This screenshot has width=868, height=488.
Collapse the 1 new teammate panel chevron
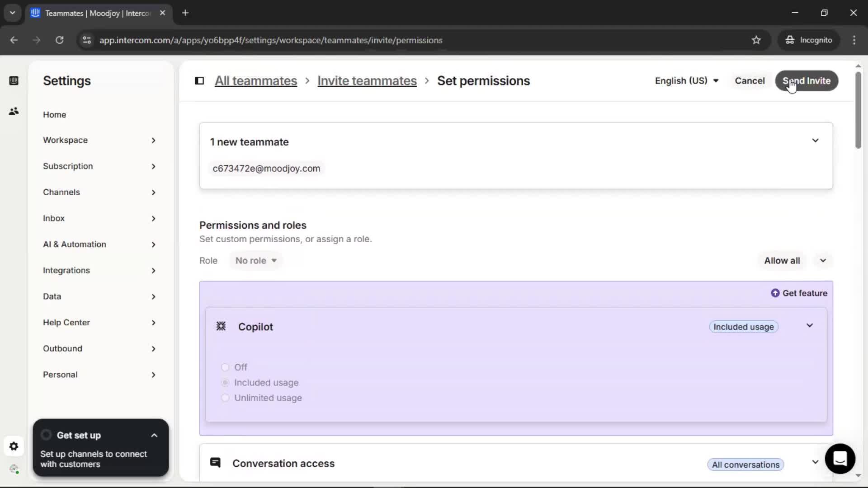pos(815,141)
